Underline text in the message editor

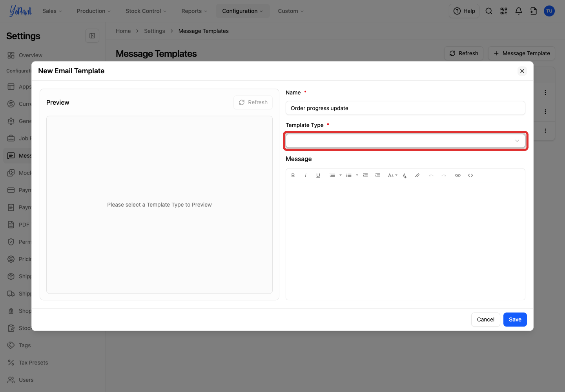coord(318,175)
